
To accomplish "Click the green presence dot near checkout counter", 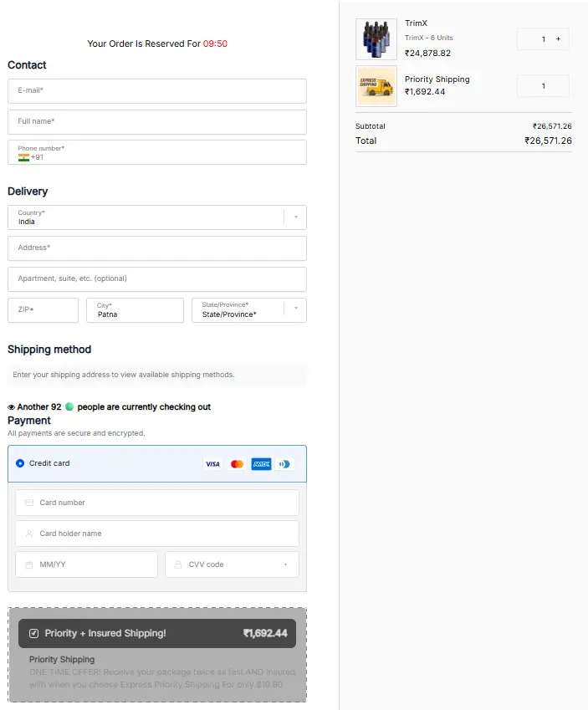I will tap(71, 405).
